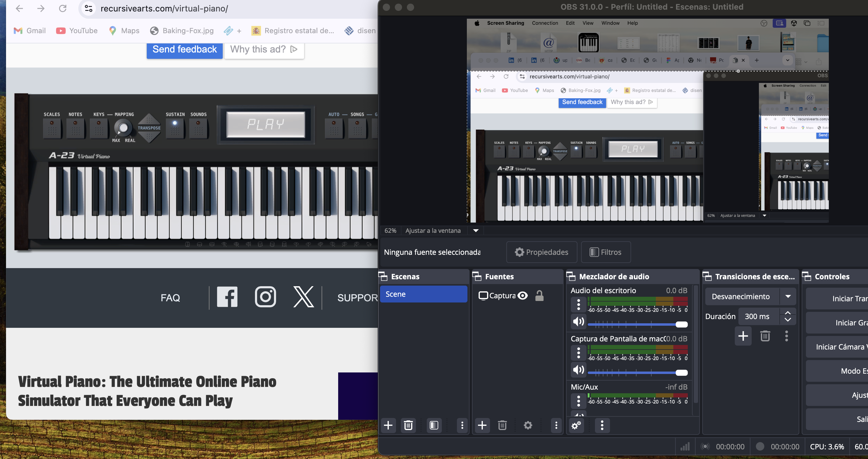Viewport: 868px width, 459px height.
Task: Open the Baking-Fox.jpg bookmark in the browser bar
Action: pos(182,31)
